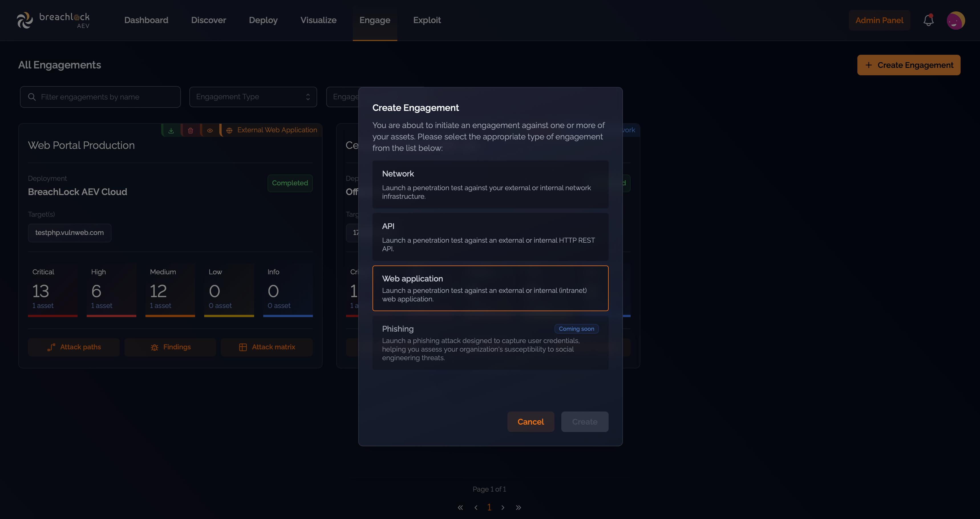This screenshot has height=519, width=980.
Task: Open the notifications bell
Action: 928,20
